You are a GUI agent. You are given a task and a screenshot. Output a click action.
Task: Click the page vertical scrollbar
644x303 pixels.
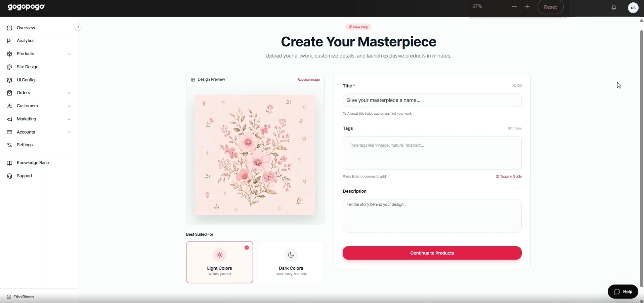[641, 159]
